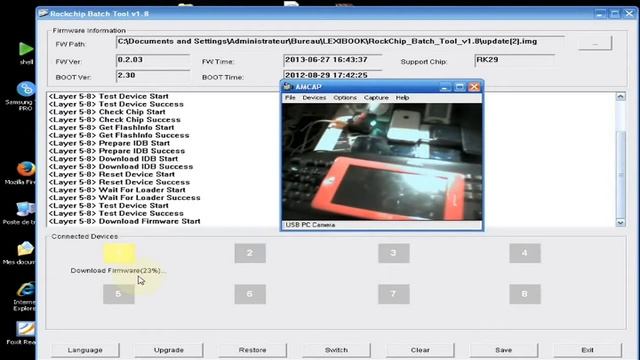The image size is (640, 360).
Task: Click the FW Path input field
Action: [x=340, y=42]
